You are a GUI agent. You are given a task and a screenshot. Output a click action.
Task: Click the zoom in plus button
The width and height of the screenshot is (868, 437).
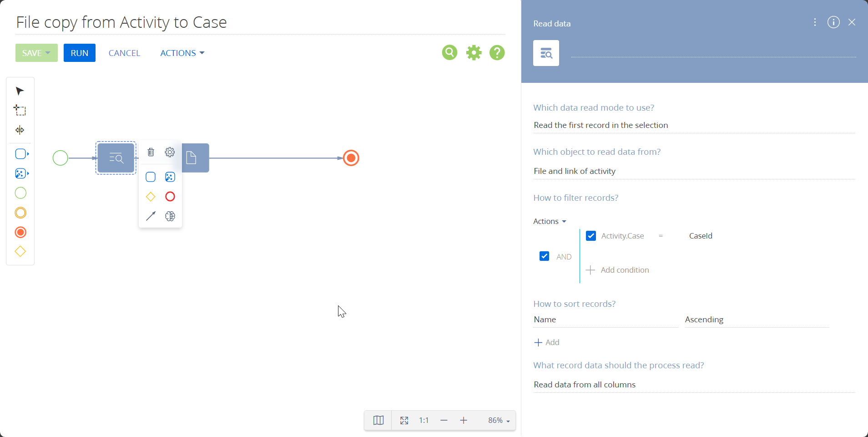464,420
